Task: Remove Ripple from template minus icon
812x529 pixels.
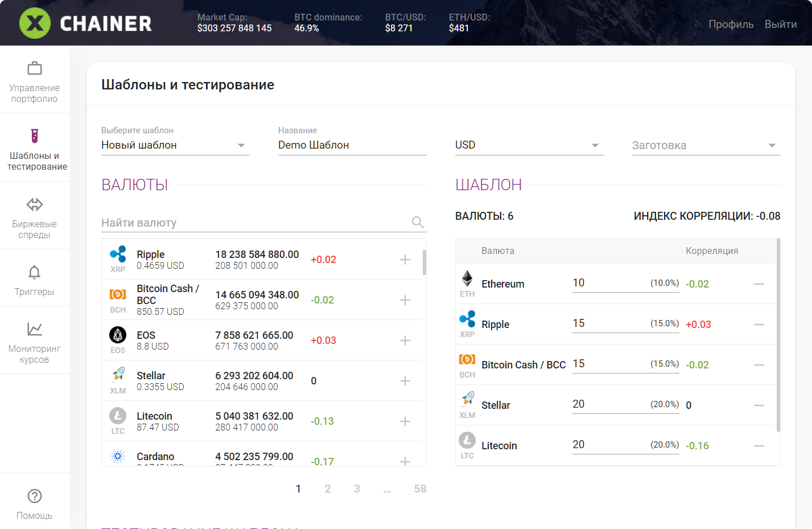Action: click(759, 325)
